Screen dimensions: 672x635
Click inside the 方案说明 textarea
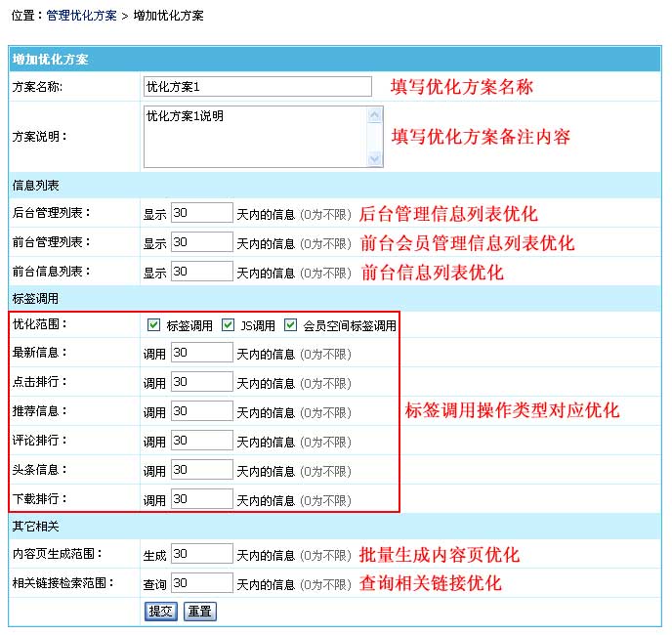(254, 137)
